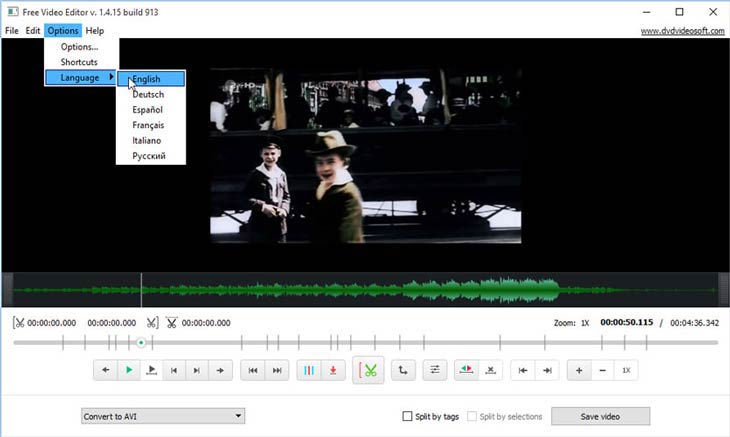Click the Split by selections checkbox
Viewport: 730px width, 437px height.
point(472,416)
